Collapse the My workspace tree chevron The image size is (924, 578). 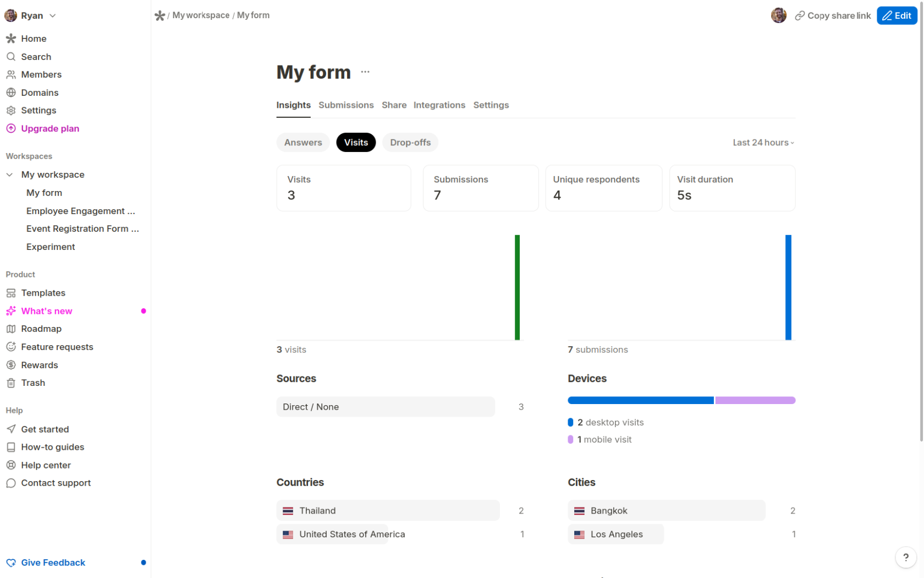click(x=9, y=175)
